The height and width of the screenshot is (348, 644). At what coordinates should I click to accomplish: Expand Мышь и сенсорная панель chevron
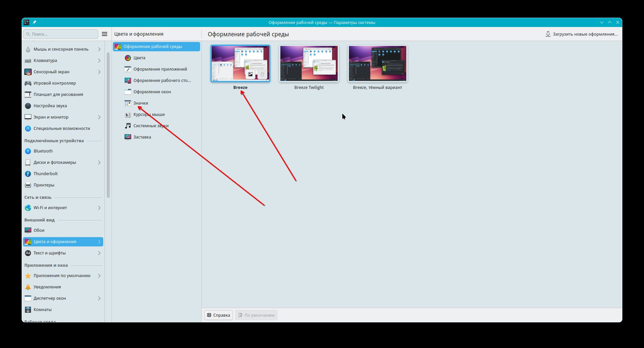(99, 49)
